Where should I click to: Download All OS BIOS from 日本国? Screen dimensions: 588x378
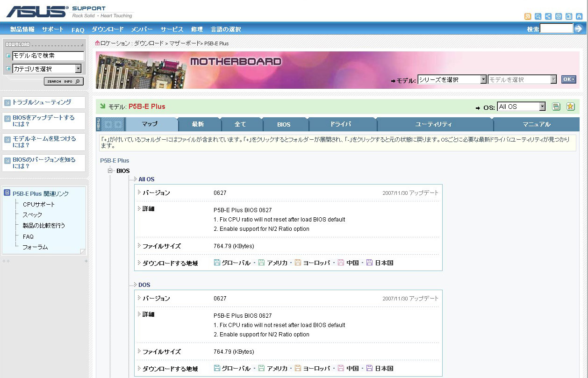tap(380, 263)
